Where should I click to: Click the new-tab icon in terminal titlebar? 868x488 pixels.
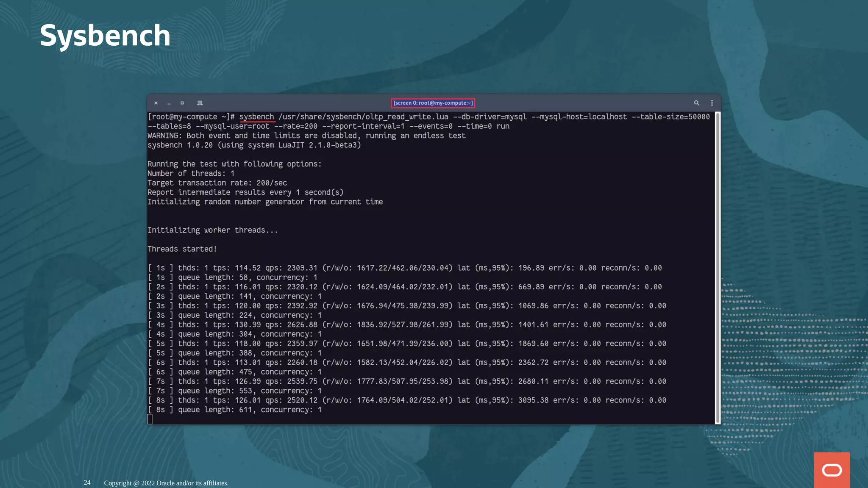tap(200, 103)
